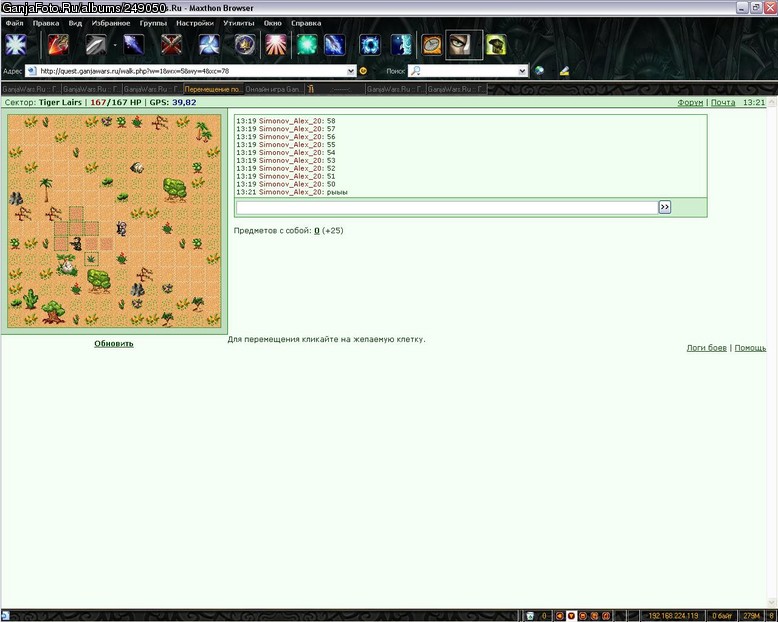Click the crescent moon toolbar icon
Viewport: 778px width, 622px height.
pyautogui.click(x=401, y=45)
